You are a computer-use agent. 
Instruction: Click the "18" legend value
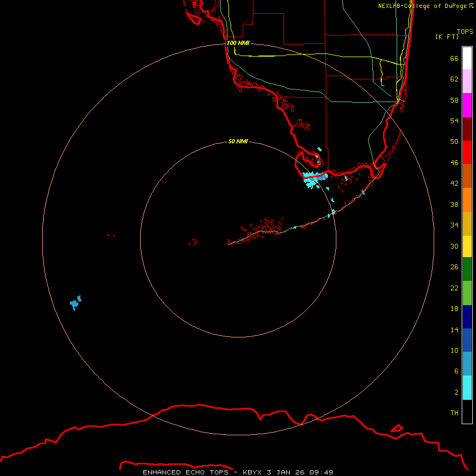tap(454, 309)
